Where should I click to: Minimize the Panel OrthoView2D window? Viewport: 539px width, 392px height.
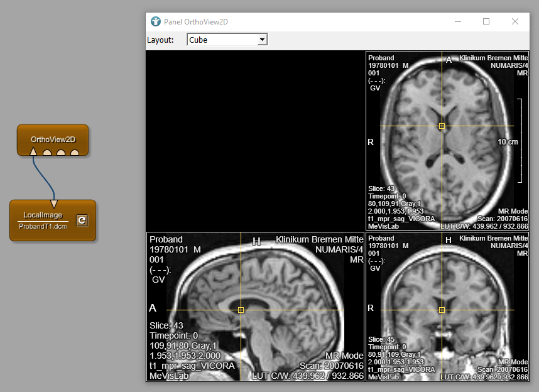click(x=457, y=21)
